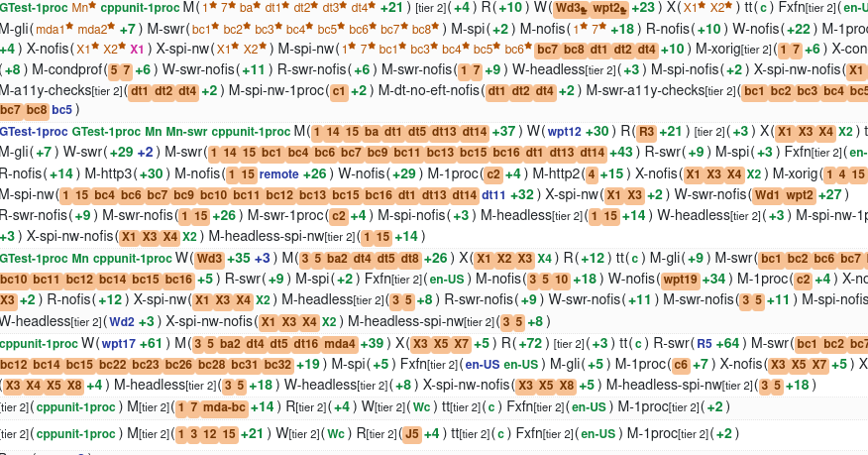The image size is (868, 455).
Task: Select Wd3 beside the +35 count
Action: point(210,259)
